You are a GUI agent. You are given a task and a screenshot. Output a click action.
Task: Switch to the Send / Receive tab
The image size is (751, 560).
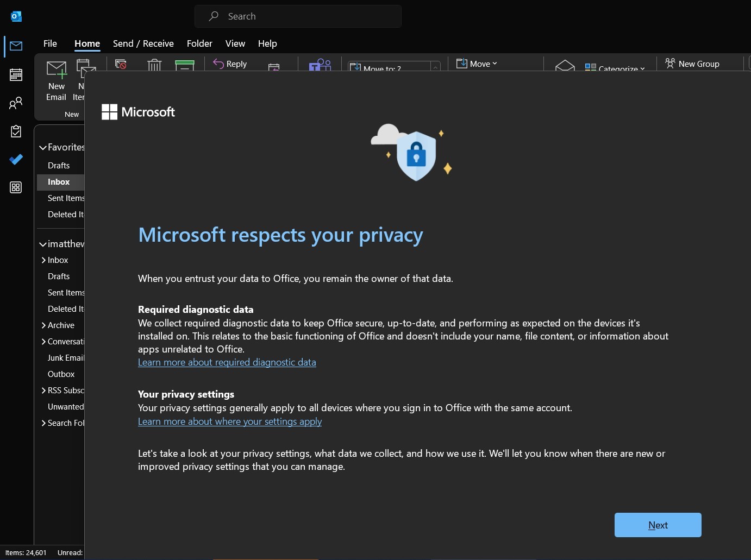[x=143, y=43]
